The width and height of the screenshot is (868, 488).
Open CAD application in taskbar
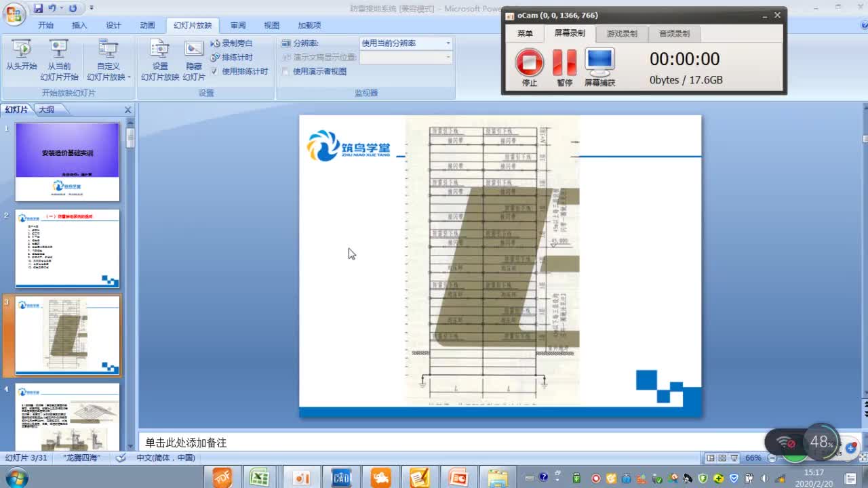click(341, 478)
